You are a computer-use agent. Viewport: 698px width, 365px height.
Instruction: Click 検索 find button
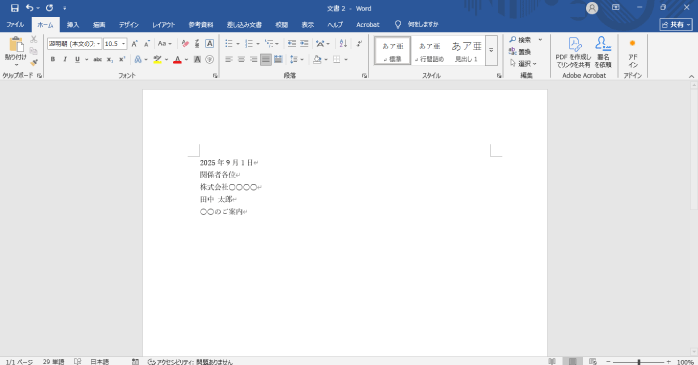(x=520, y=40)
